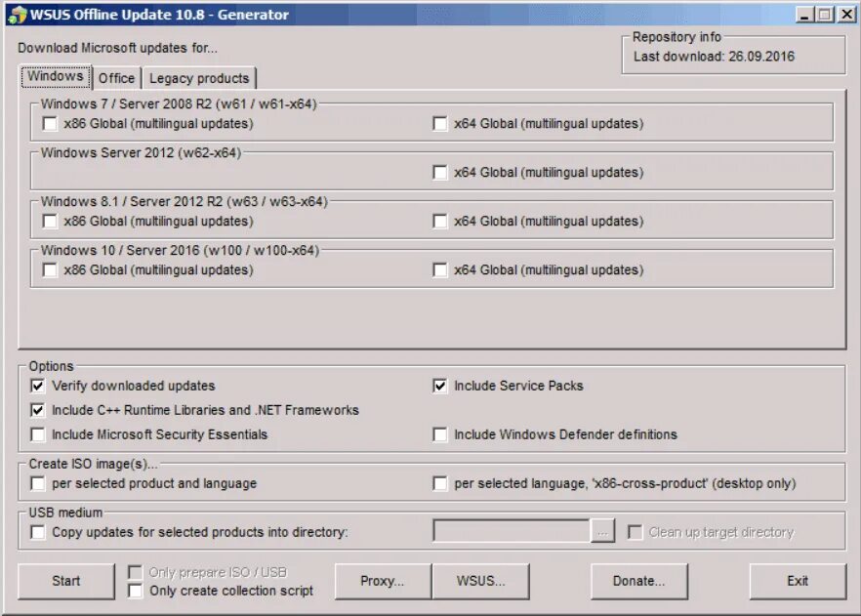Viewport: 861px width, 616px height.
Task: Disable Include Service Packs
Action: tap(440, 386)
